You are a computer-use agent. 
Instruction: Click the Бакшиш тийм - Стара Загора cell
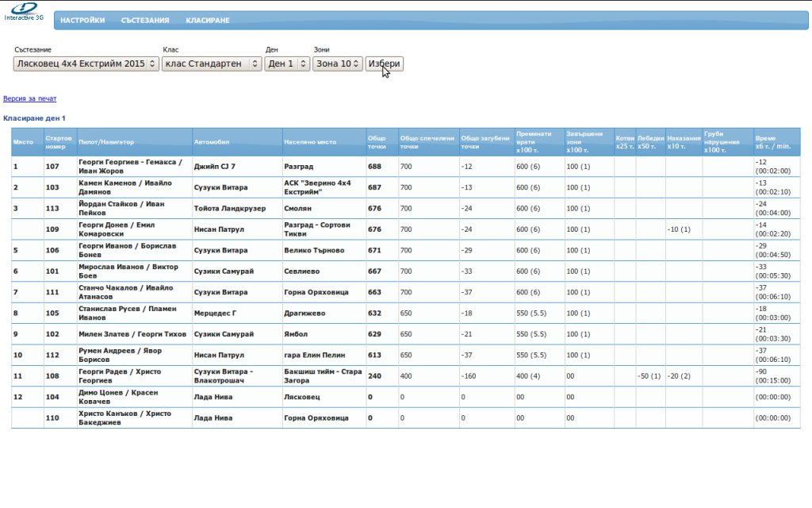click(324, 376)
